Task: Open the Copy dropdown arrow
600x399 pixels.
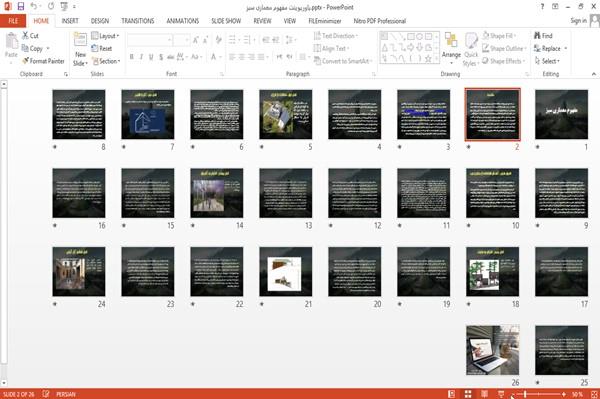Action: point(48,48)
